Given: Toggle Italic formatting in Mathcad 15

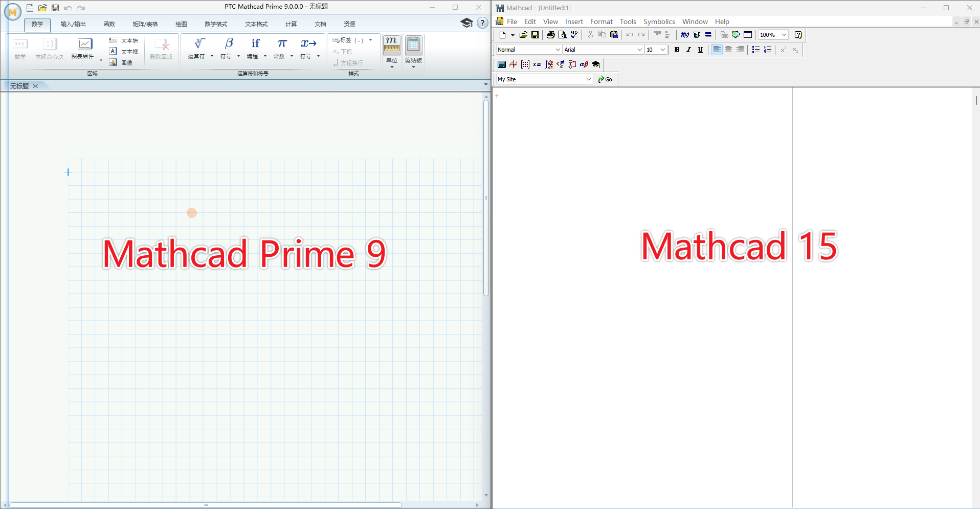Looking at the screenshot, I should [688, 50].
